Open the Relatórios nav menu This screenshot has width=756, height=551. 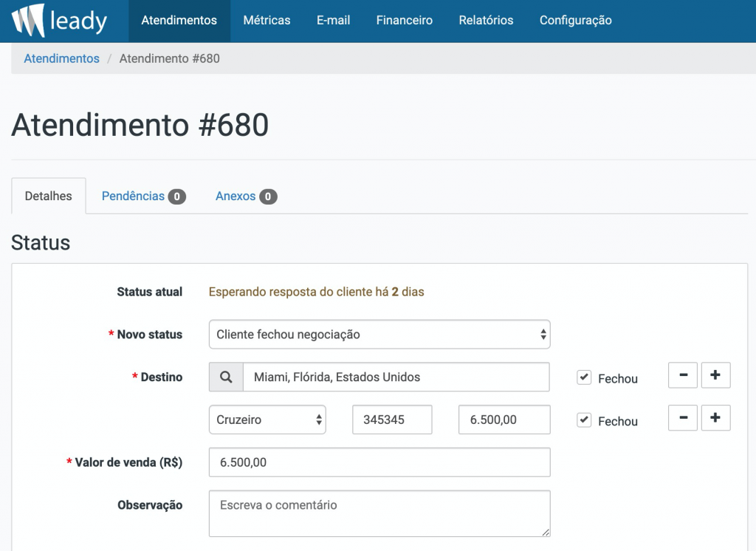tap(486, 20)
